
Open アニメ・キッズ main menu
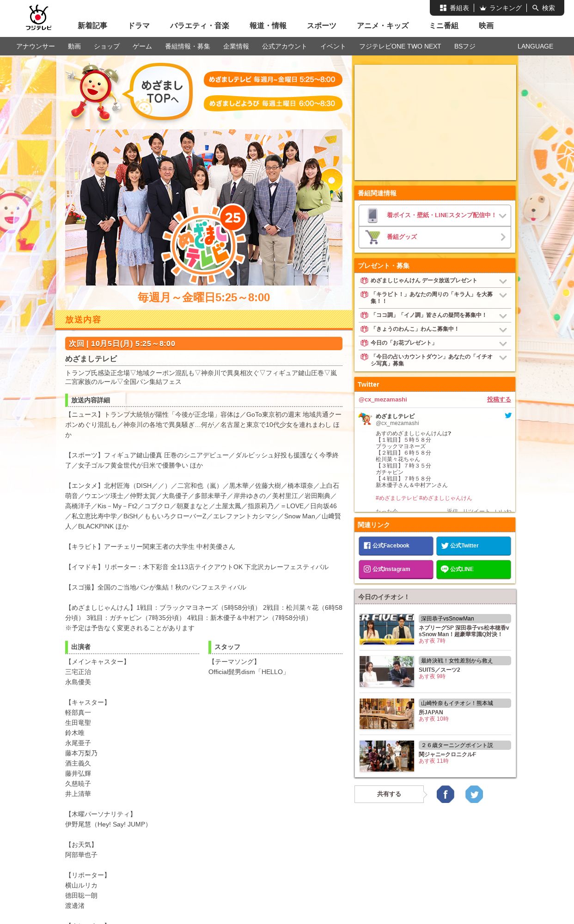383,25
